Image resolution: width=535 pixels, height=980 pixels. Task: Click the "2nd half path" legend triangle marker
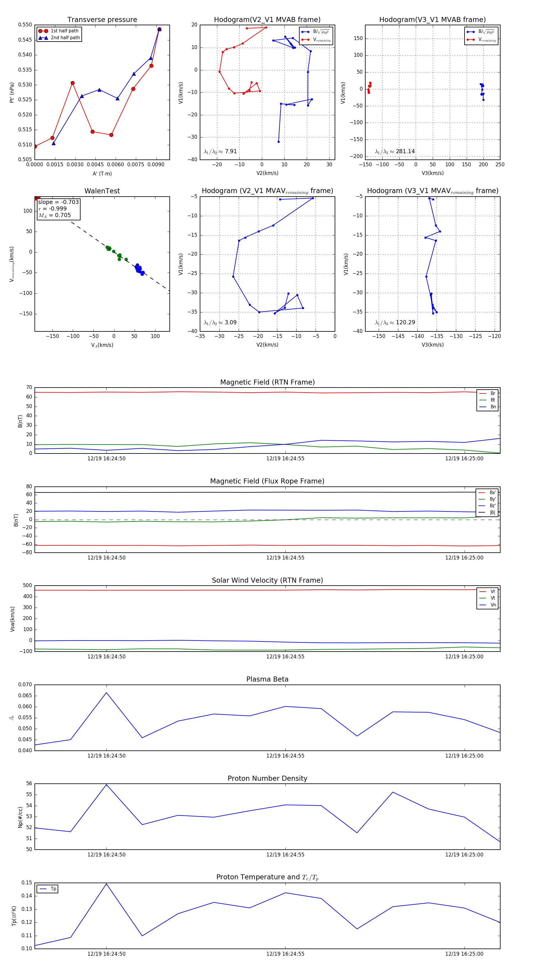(43, 38)
